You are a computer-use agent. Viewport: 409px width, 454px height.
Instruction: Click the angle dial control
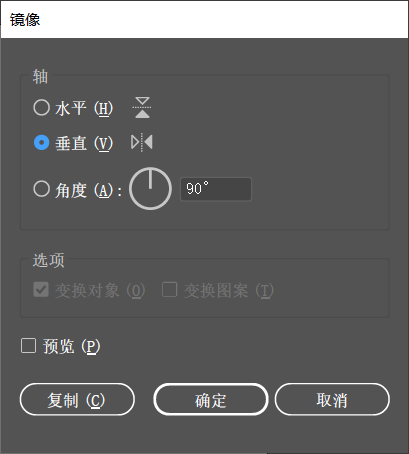coord(150,189)
